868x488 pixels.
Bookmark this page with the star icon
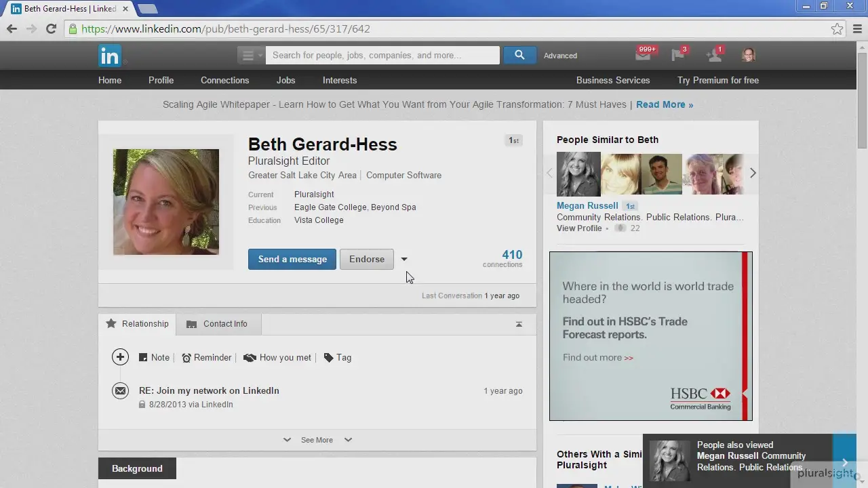tap(837, 29)
